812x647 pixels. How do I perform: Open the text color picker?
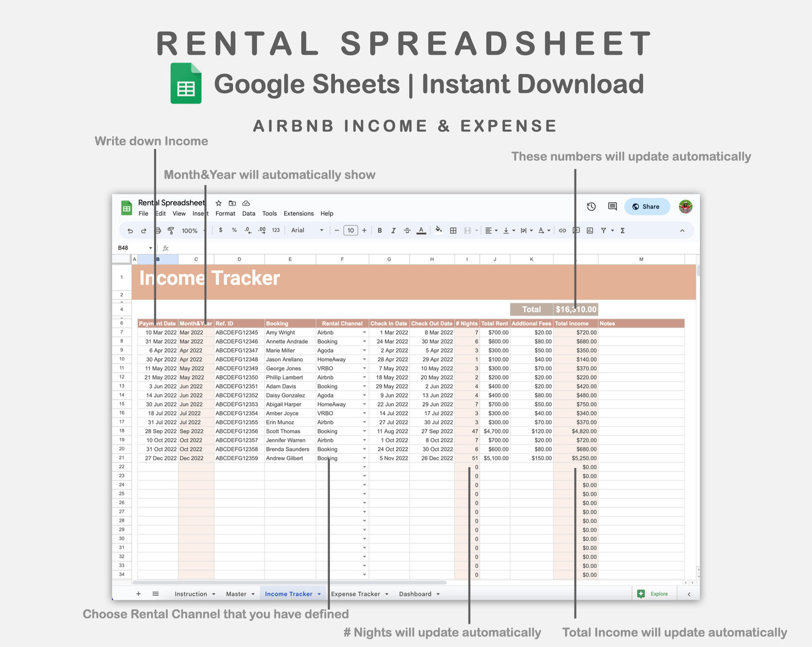point(421,230)
